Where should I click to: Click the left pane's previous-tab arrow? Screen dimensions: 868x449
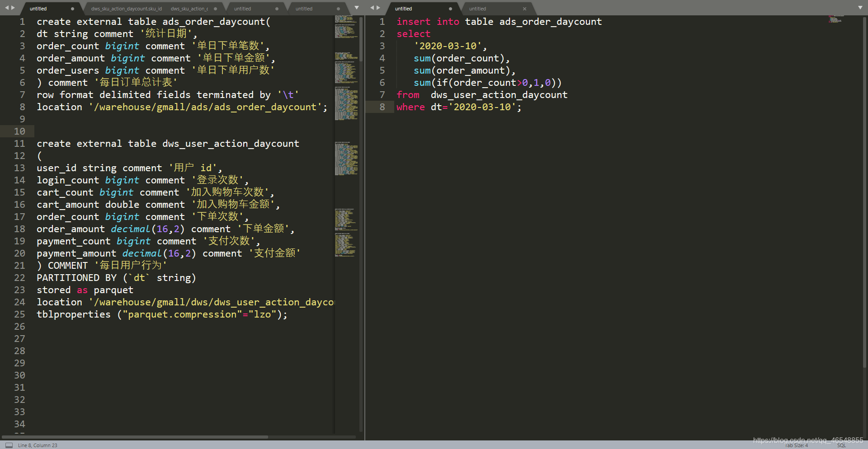7,8
